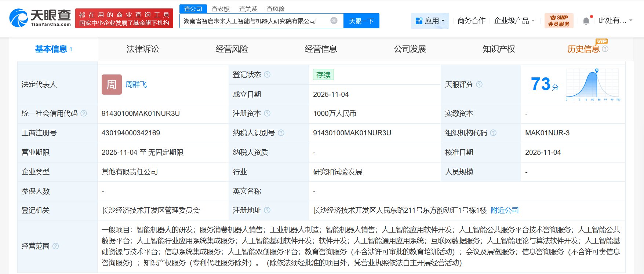This screenshot has width=644, height=274.
Task: Open the user account dropdown
Action: 615,21
